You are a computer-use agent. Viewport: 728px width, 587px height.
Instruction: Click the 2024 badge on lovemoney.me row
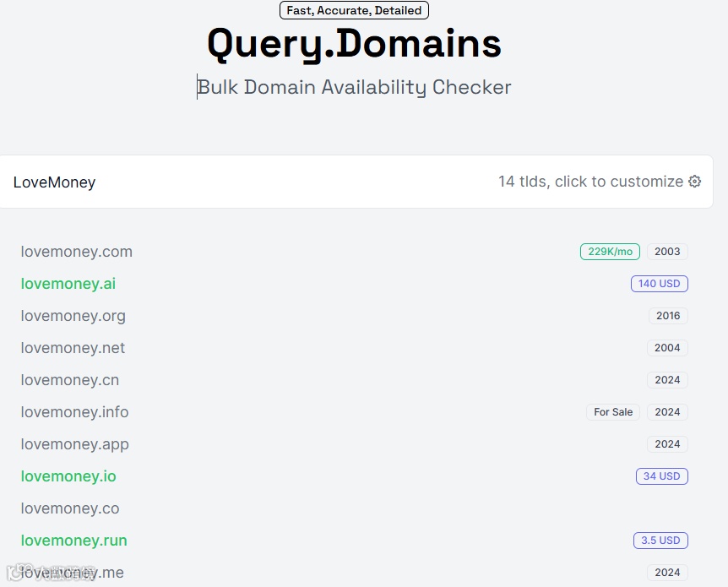coord(667,573)
